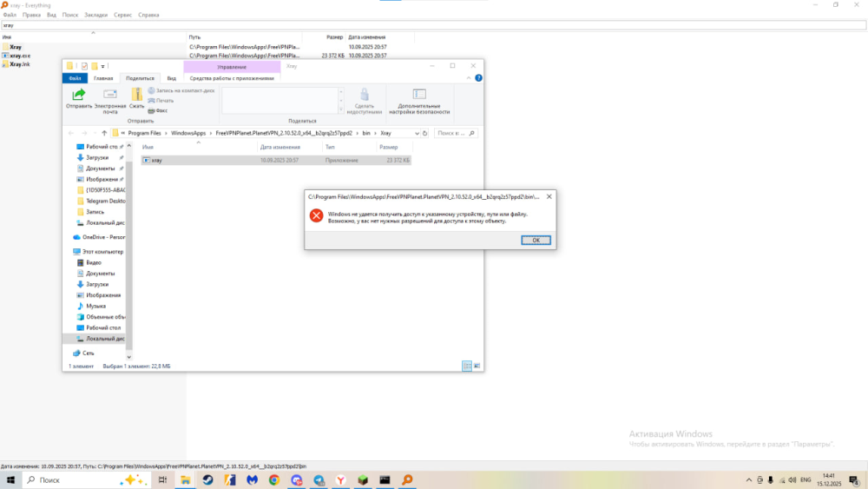The height and width of the screenshot is (489, 868).
Task: Collapse the Explorer ribbon with the chevron
Action: (x=469, y=78)
